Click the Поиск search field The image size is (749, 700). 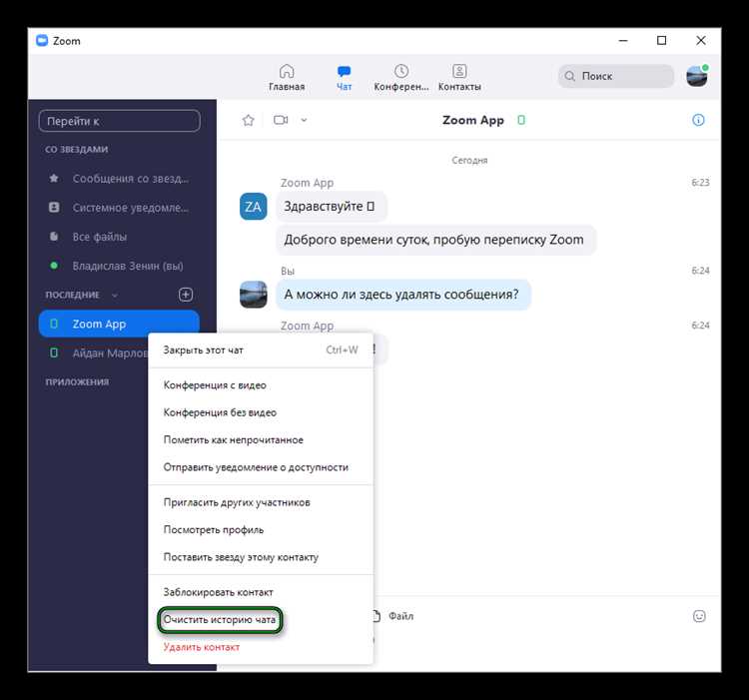616,76
